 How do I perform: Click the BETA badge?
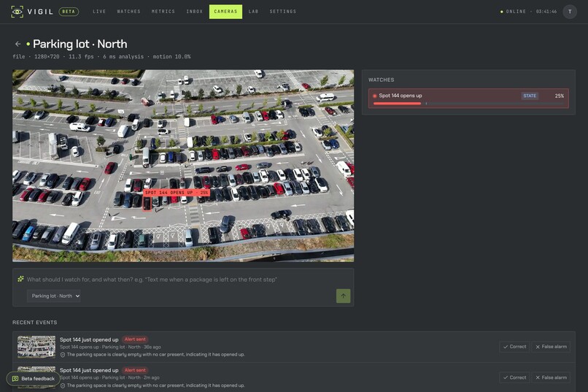69,12
